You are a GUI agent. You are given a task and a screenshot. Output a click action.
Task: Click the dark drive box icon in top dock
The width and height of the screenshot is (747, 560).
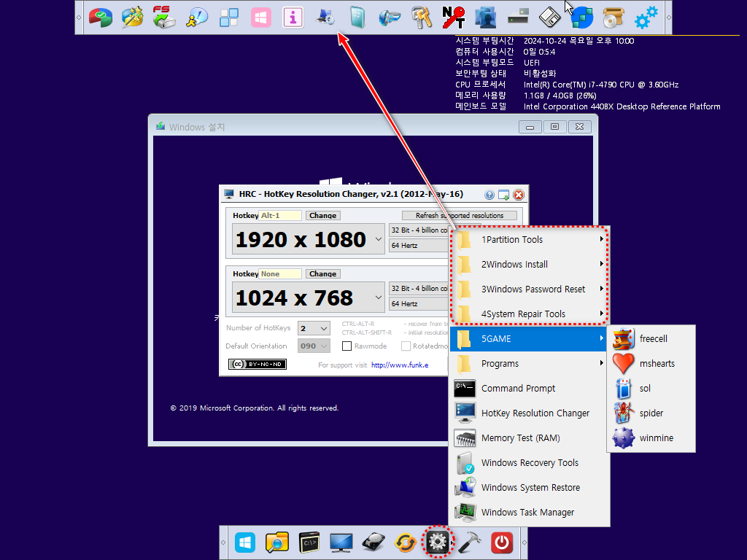[x=518, y=17]
